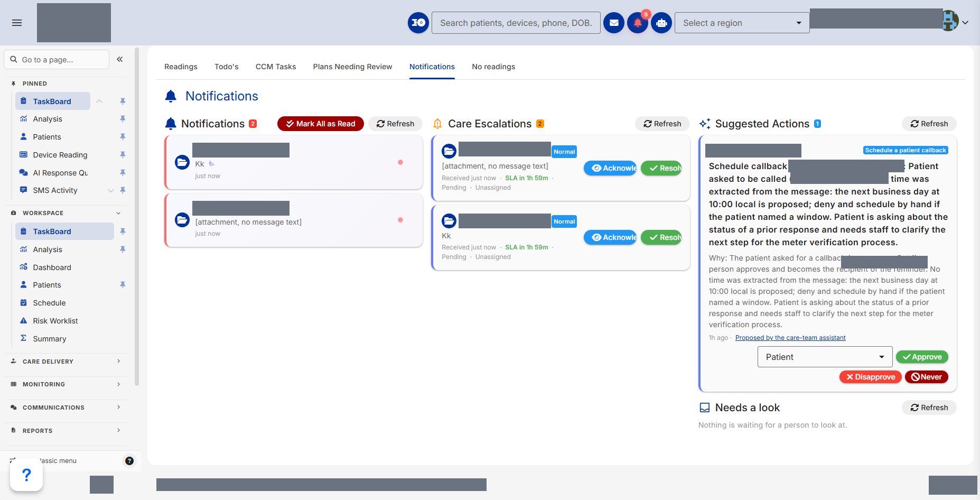Click pin icon beside Device Reading
Image resolution: width=980 pixels, height=500 pixels.
tap(123, 155)
